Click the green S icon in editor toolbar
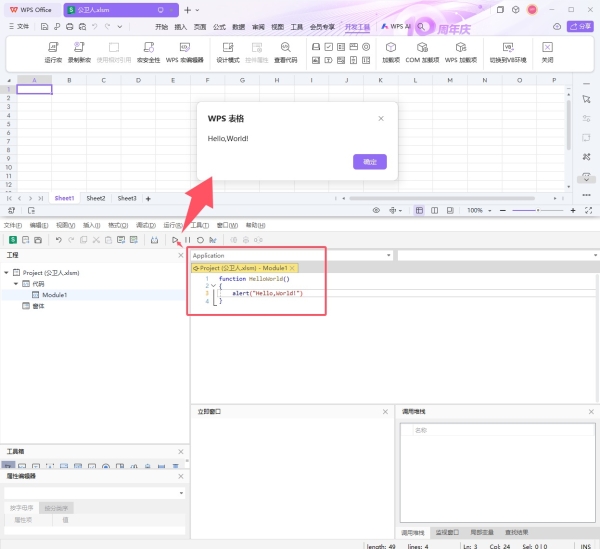Image resolution: width=600 pixels, height=549 pixels. coord(13,240)
